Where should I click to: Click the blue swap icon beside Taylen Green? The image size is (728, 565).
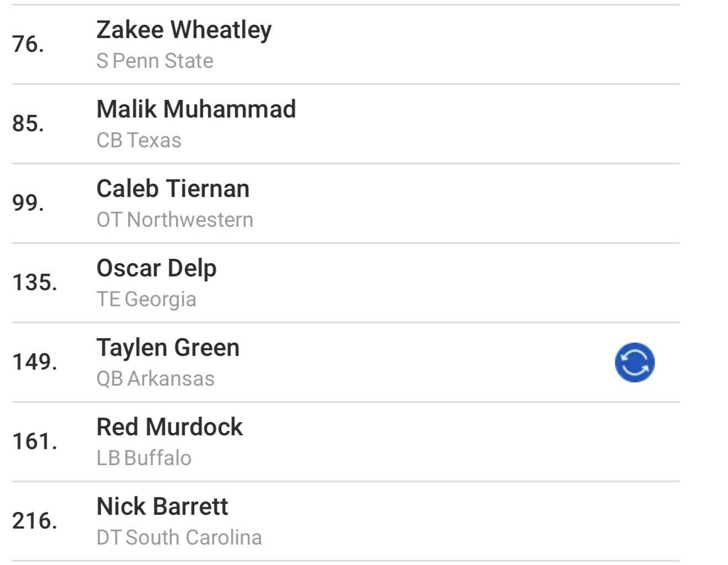(x=634, y=363)
